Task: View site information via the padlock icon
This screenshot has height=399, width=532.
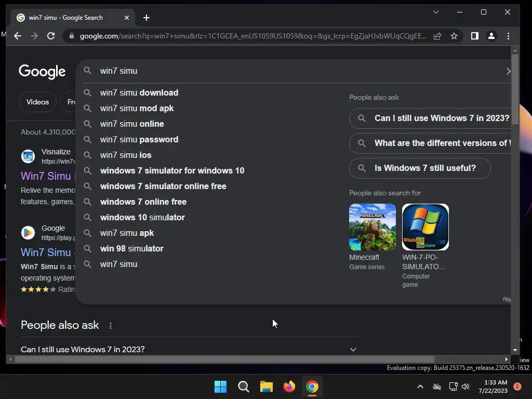Action: [72, 36]
